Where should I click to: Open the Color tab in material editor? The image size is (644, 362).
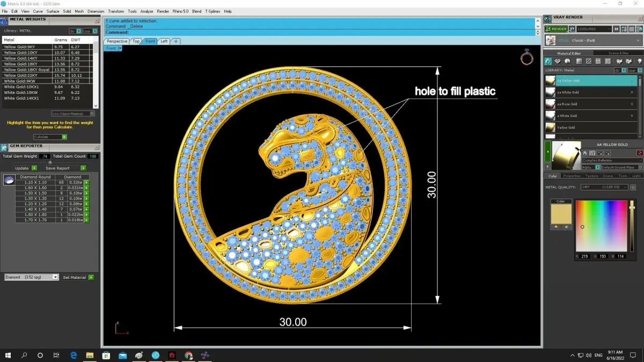(552, 176)
